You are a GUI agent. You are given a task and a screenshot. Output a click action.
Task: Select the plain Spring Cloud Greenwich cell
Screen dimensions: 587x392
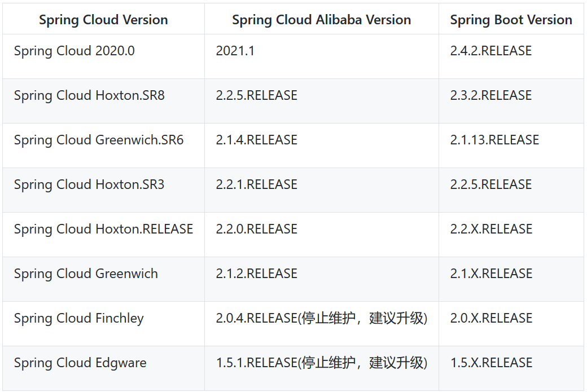point(103,279)
